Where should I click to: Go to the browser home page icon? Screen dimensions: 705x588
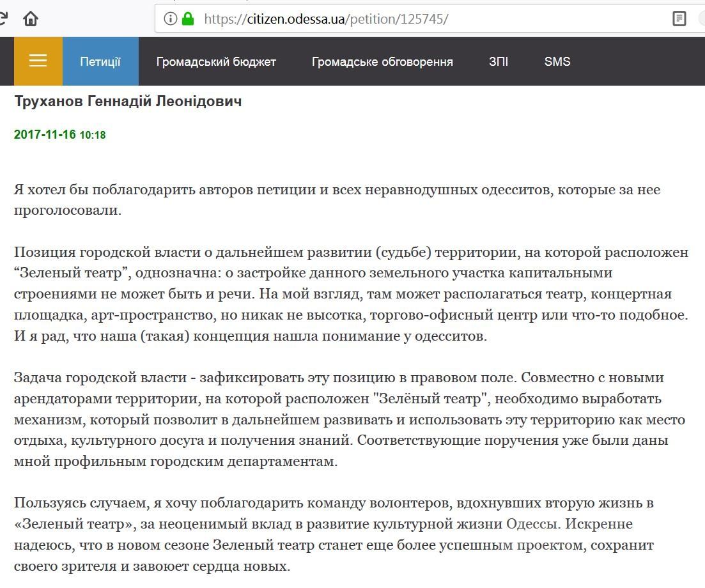click(31, 19)
